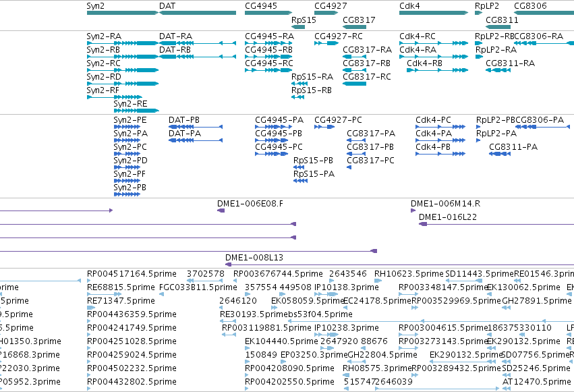The width and height of the screenshot is (574, 392).
Task: Click EST SD25246.5prime
Action: coord(536,368)
